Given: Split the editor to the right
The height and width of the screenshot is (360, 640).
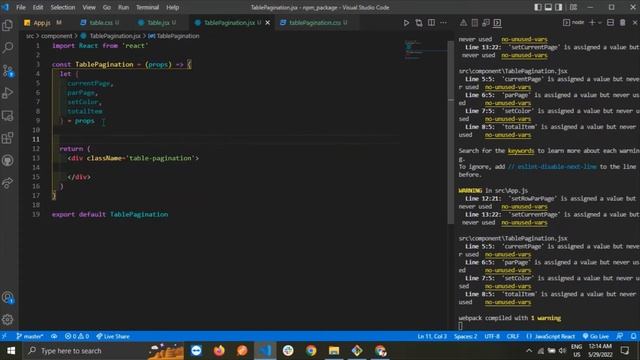Looking at the screenshot, I should coord(431,23).
